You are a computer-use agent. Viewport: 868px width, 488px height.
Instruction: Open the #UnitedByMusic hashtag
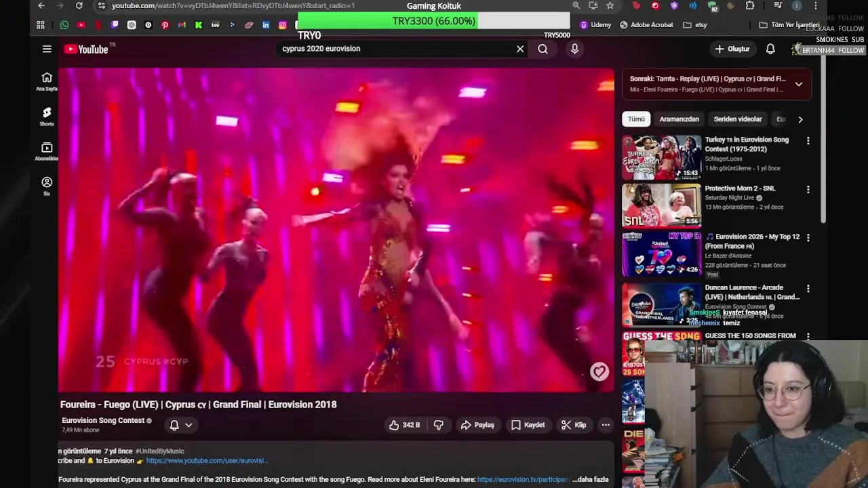tap(159, 451)
